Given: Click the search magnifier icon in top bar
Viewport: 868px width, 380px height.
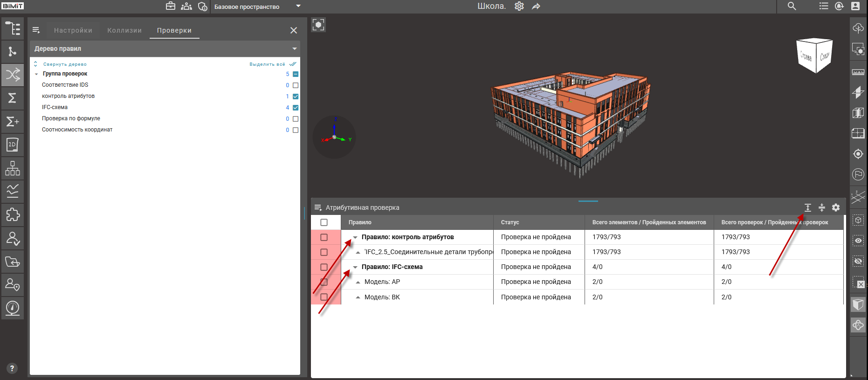Looking at the screenshot, I should [792, 6].
